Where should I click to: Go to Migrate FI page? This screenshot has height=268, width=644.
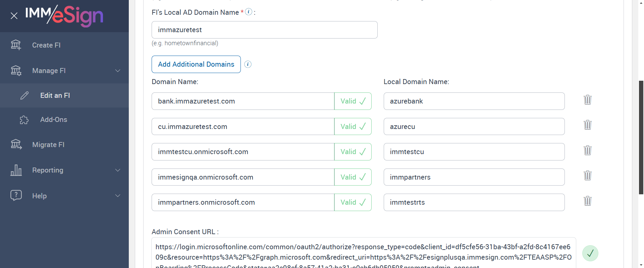pyautogui.click(x=48, y=145)
